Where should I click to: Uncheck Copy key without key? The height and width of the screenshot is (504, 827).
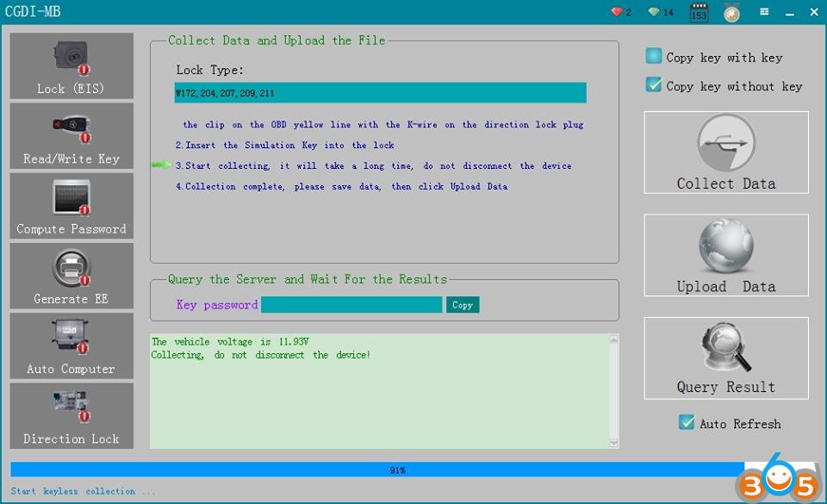[654, 85]
